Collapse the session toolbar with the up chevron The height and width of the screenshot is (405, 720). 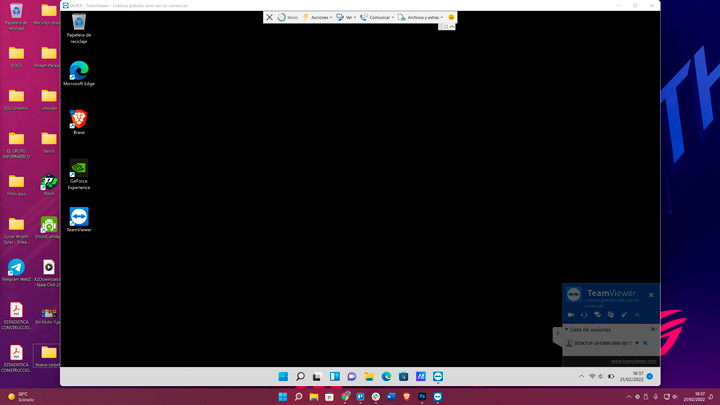[x=452, y=27]
